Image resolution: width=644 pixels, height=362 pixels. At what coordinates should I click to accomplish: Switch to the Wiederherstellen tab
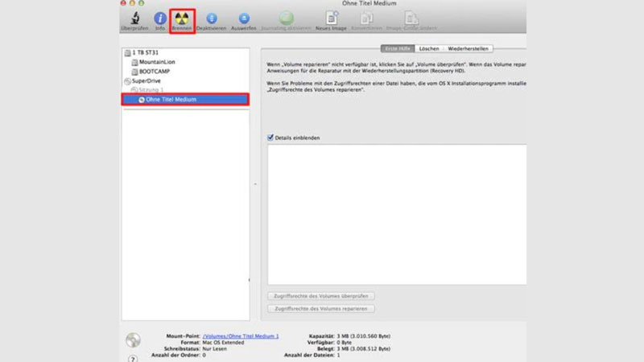468,48
